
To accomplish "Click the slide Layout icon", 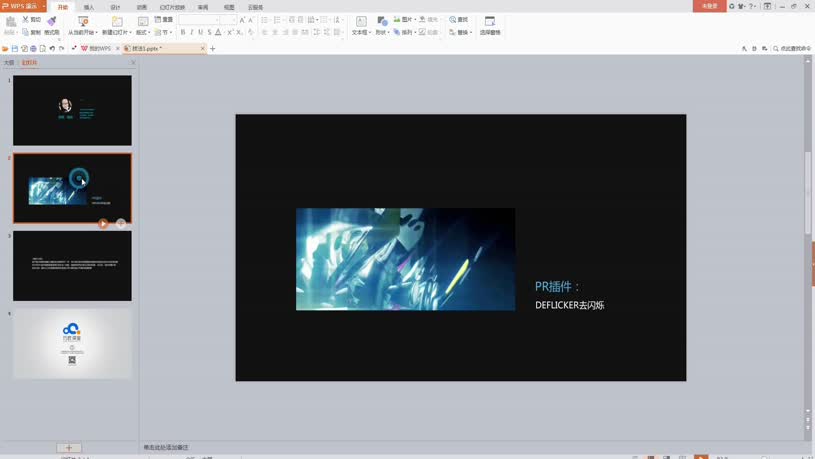I will (143, 21).
